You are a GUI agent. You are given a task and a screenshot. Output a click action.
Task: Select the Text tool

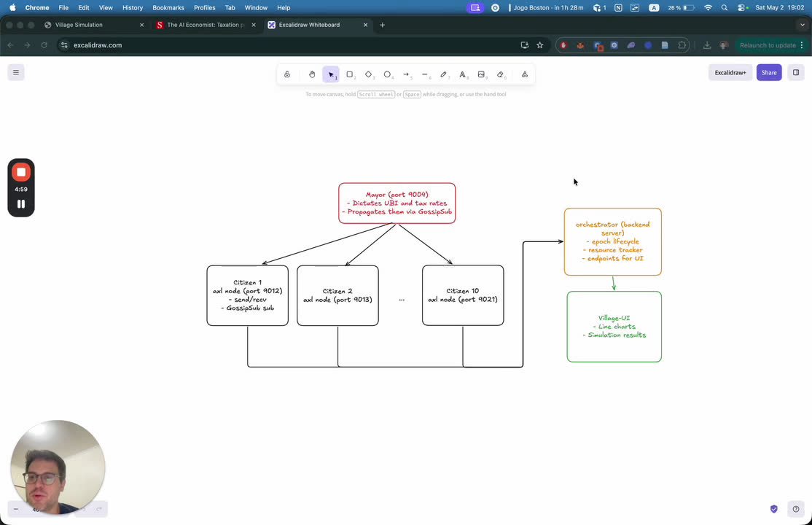(x=463, y=74)
